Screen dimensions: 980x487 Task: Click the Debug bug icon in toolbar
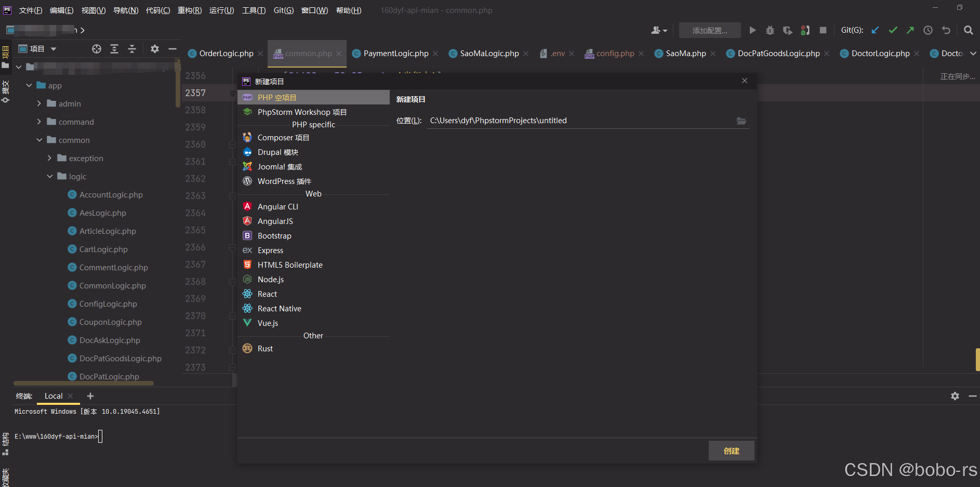click(x=770, y=30)
